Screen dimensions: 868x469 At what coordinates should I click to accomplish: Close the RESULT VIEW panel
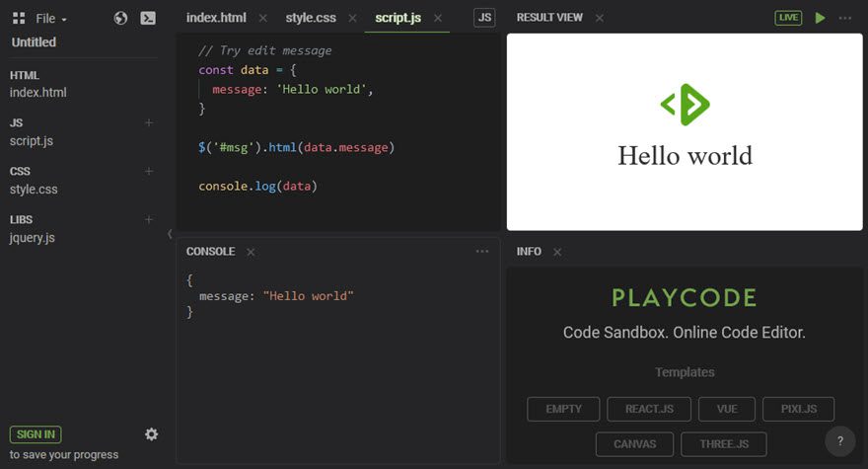pos(600,19)
